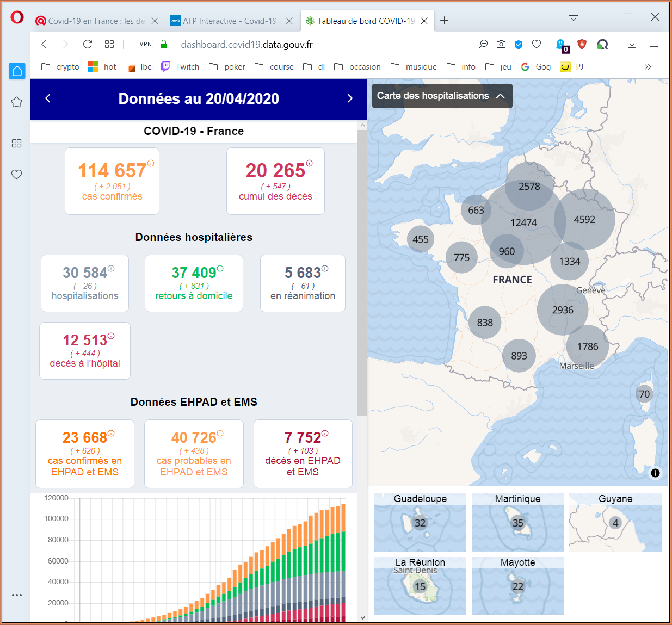This screenshot has height=625, width=672.
Task: Switch to Covid-19 en France tab
Action: 96,21
